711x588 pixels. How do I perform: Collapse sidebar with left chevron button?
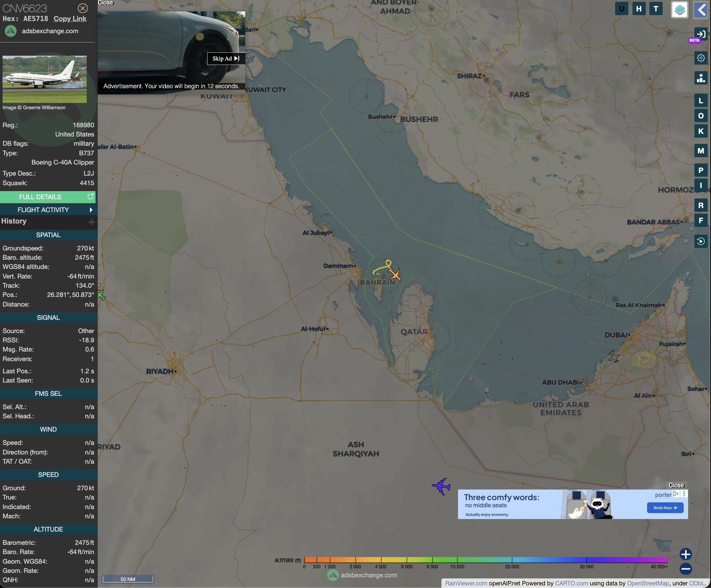pos(701,10)
